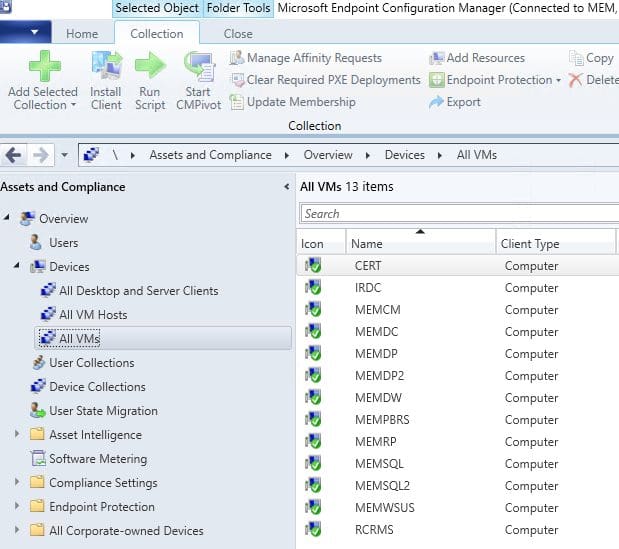The width and height of the screenshot is (619, 549).
Task: Open the Add Selected Collection dropdown arrow
Action: pos(73,105)
